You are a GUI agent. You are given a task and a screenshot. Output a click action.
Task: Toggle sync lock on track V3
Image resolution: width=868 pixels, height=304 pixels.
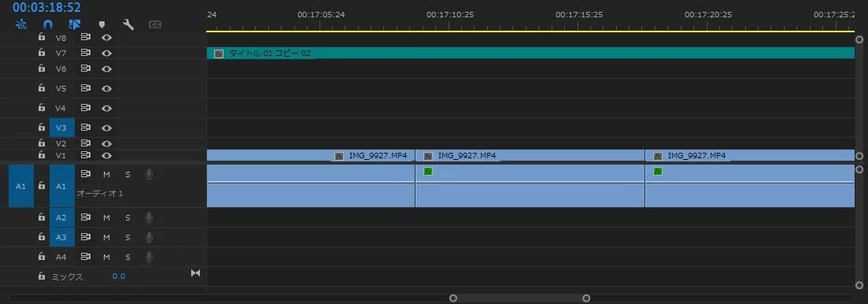tap(86, 128)
